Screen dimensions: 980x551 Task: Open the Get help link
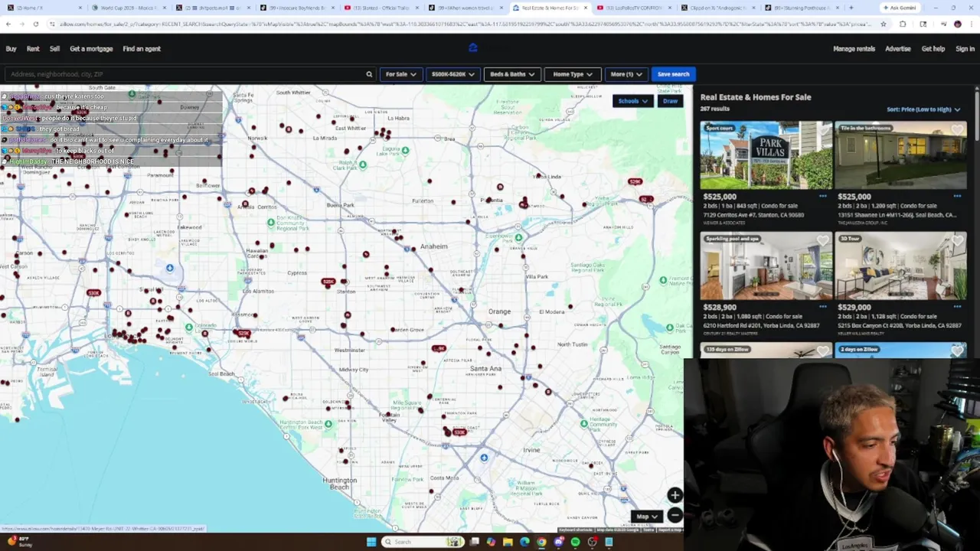(933, 49)
